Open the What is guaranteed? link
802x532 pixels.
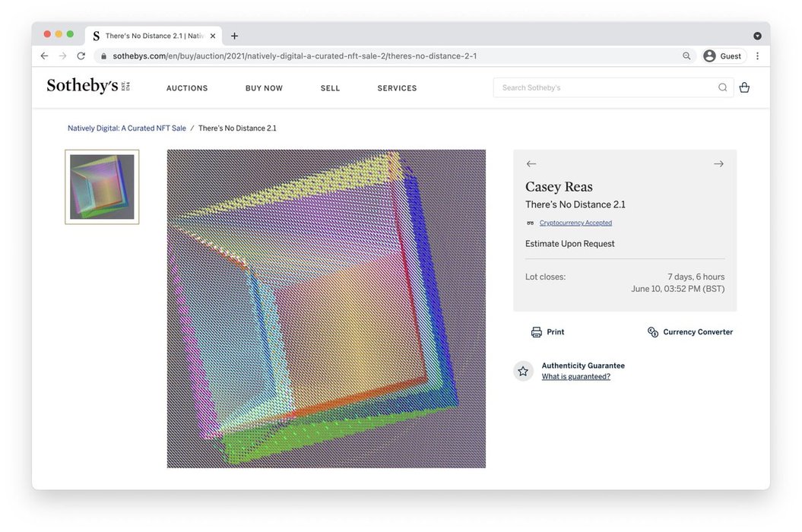[575, 377]
